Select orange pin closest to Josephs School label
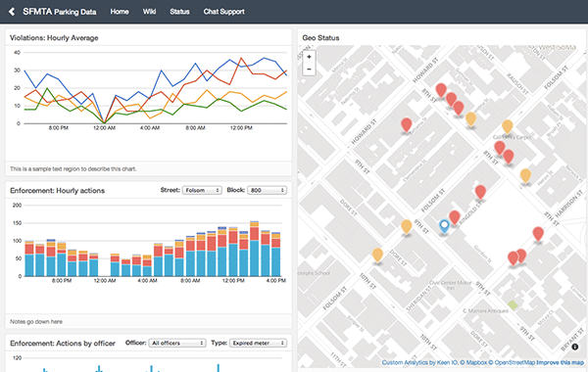This screenshot has height=372, width=588. click(377, 255)
